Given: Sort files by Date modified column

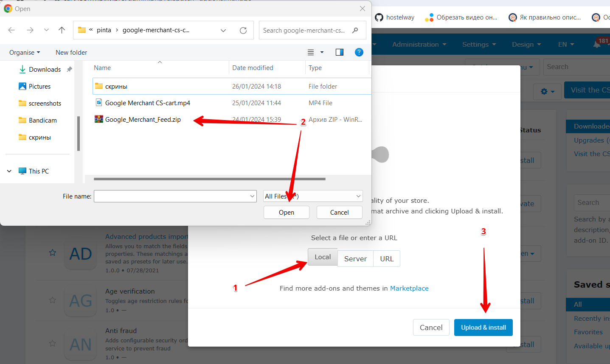Looking at the screenshot, I should click(x=253, y=68).
